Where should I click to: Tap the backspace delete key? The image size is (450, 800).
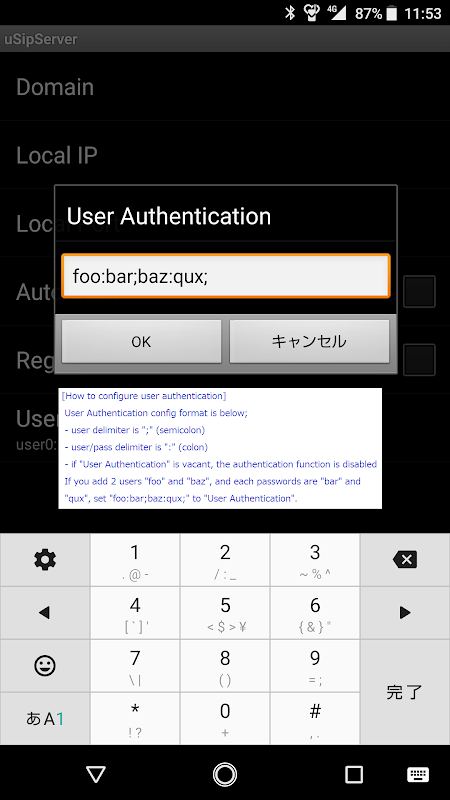coord(405,560)
